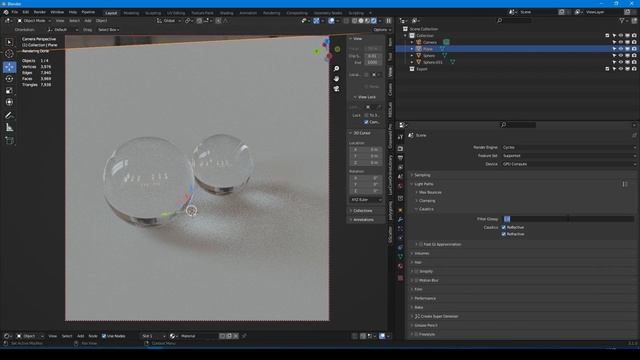The image size is (640, 360).
Task: Uncheck the Refractive caustics checkbox
Action: pos(504,234)
